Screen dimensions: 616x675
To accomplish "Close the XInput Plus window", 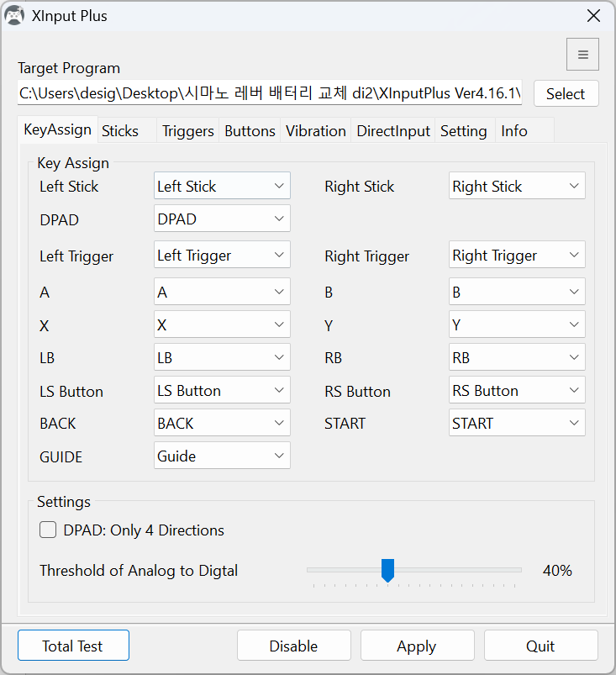I will [x=593, y=16].
